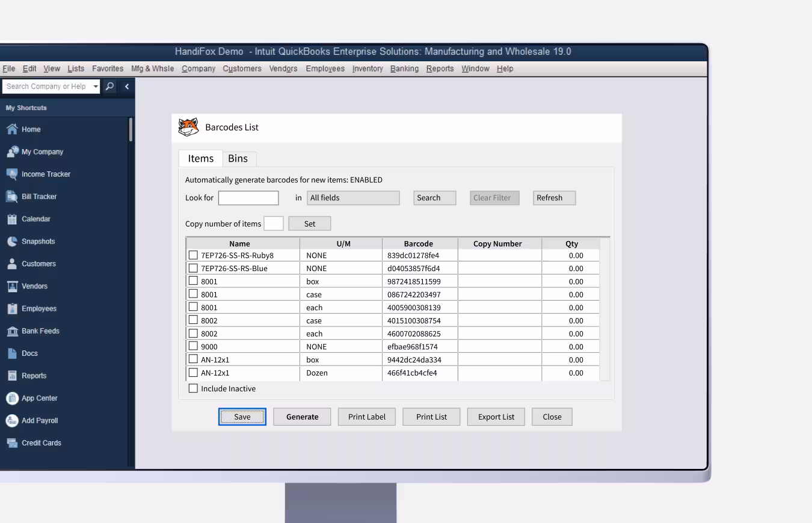Open the Snapshots shortcut icon
Viewport: 812px width, 523px height.
tap(12, 241)
